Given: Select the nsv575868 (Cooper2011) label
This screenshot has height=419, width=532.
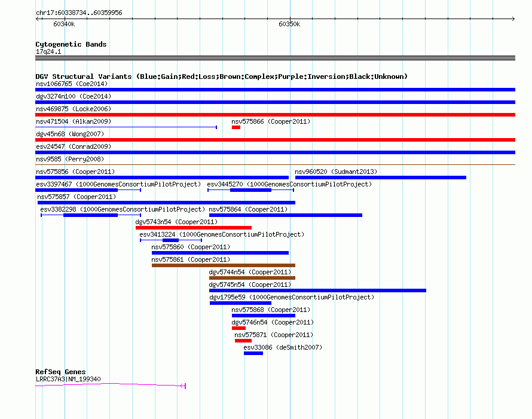Looking at the screenshot, I should point(271,310).
